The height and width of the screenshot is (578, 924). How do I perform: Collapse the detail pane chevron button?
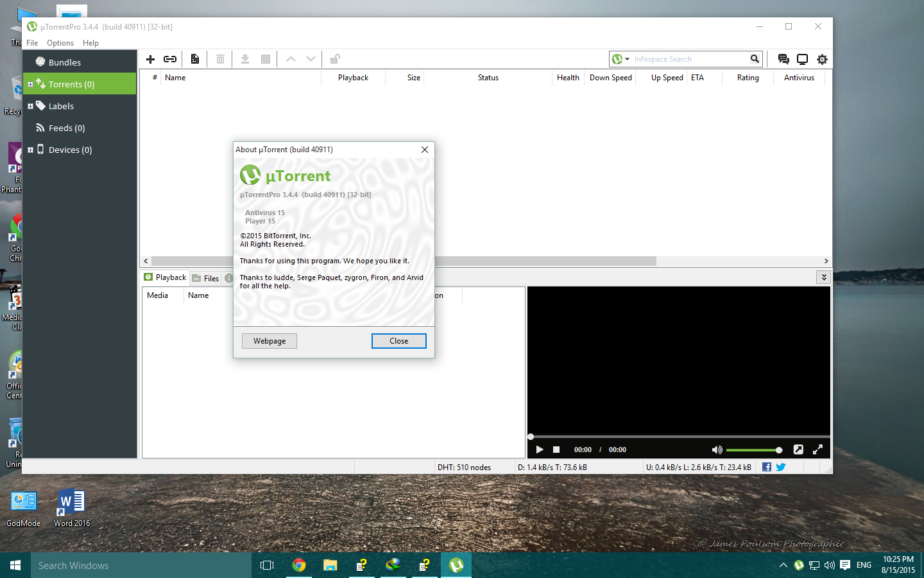pos(824,277)
